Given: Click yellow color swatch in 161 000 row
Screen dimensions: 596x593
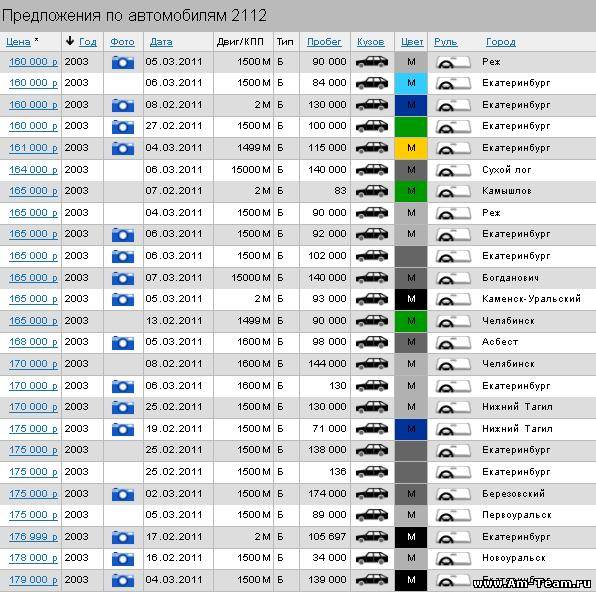Looking at the screenshot, I should pos(411,148).
